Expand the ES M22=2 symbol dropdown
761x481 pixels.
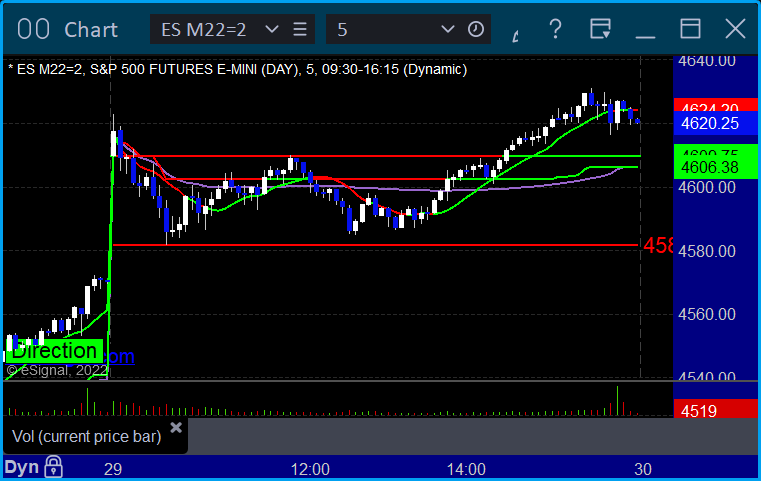click(272, 30)
